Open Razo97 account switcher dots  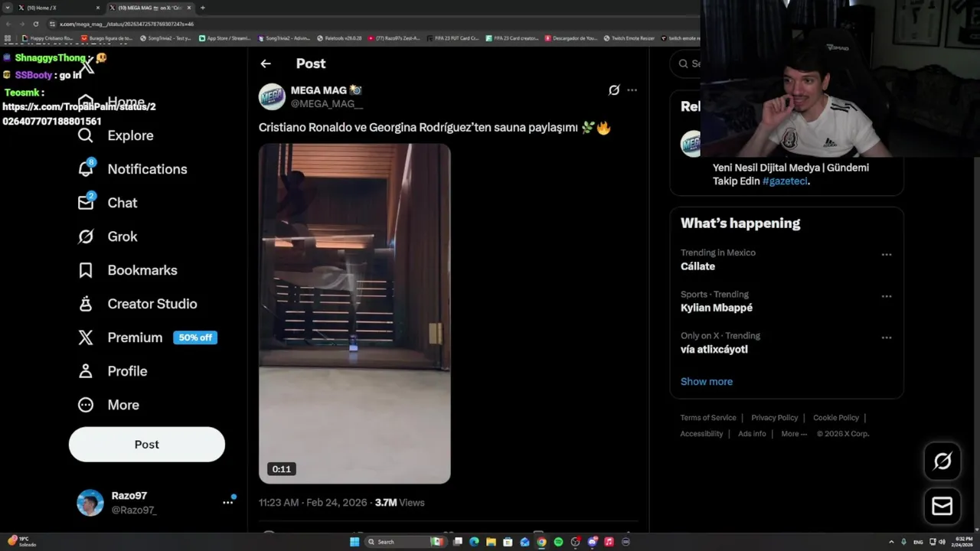point(227,502)
